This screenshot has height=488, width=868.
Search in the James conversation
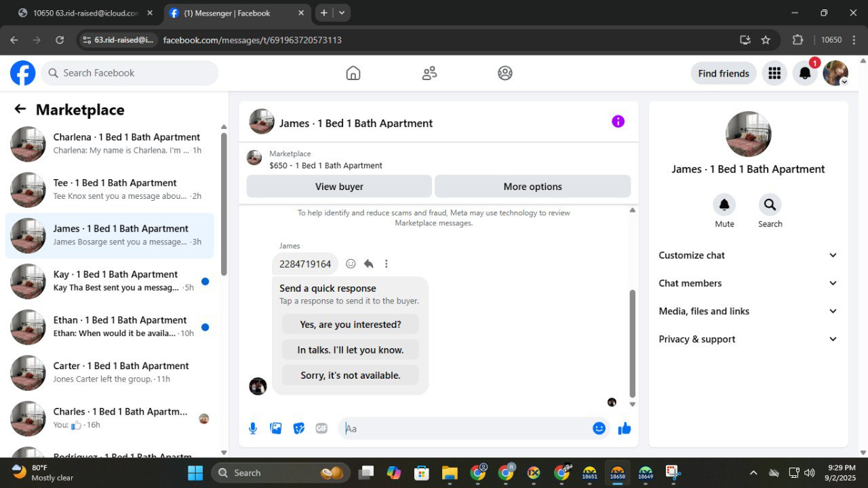[x=770, y=205]
